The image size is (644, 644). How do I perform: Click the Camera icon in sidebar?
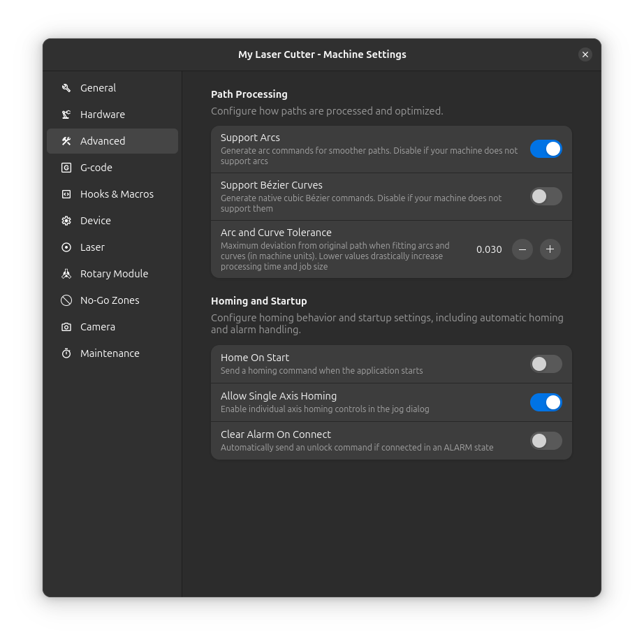(66, 327)
